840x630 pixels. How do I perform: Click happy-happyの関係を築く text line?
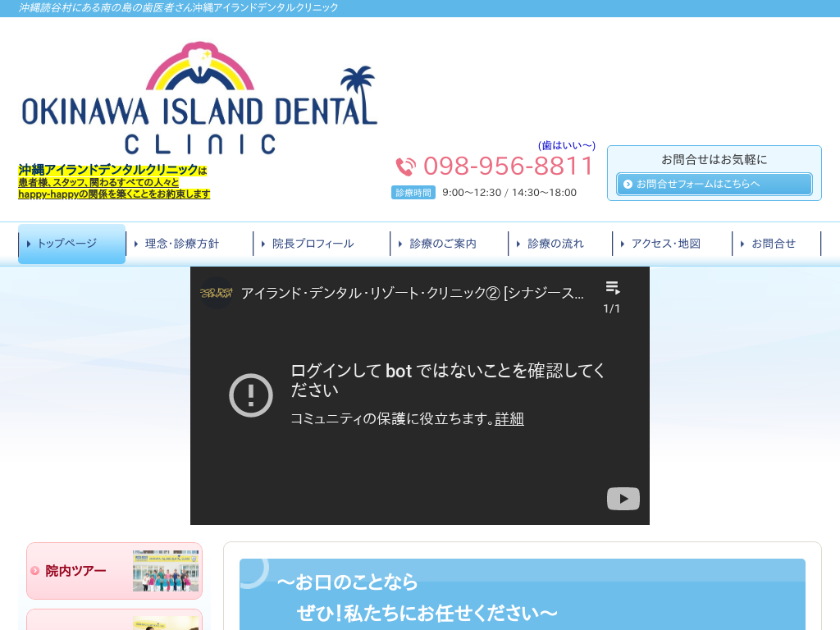coord(114,194)
